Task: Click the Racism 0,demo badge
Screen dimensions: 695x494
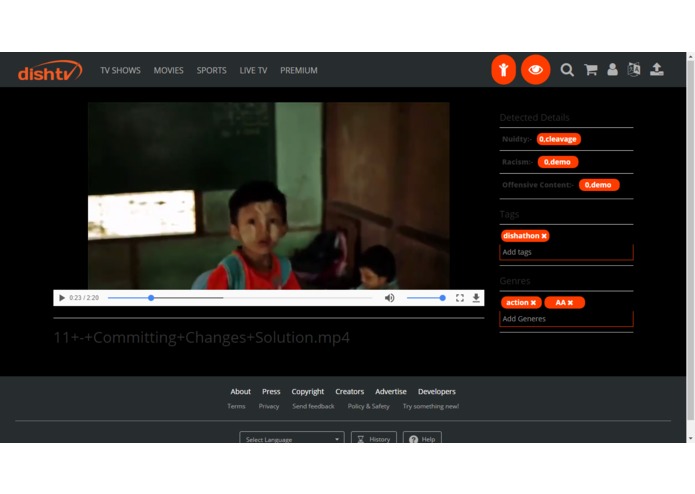Action: click(x=558, y=162)
